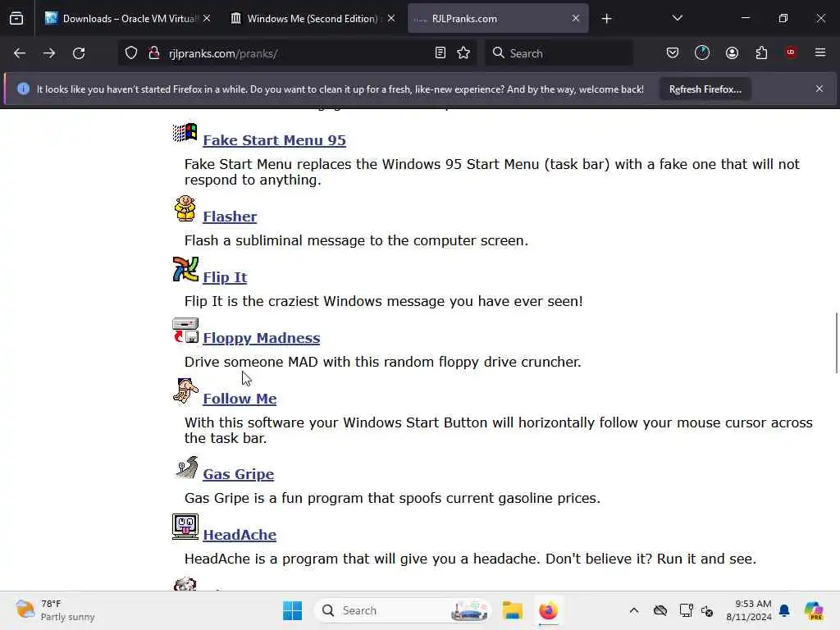Open the HeadAche prank link

click(240, 535)
